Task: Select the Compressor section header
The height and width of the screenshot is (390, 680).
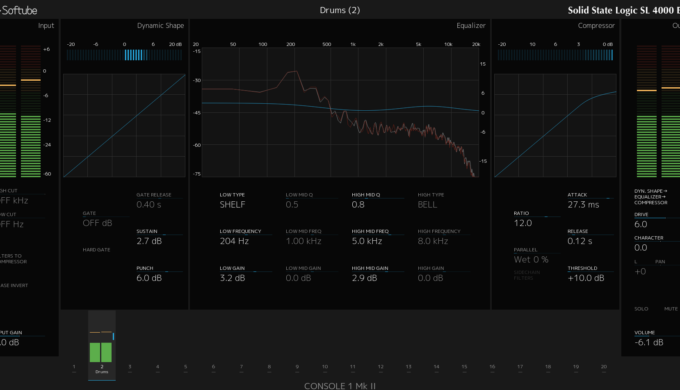Action: tap(596, 26)
